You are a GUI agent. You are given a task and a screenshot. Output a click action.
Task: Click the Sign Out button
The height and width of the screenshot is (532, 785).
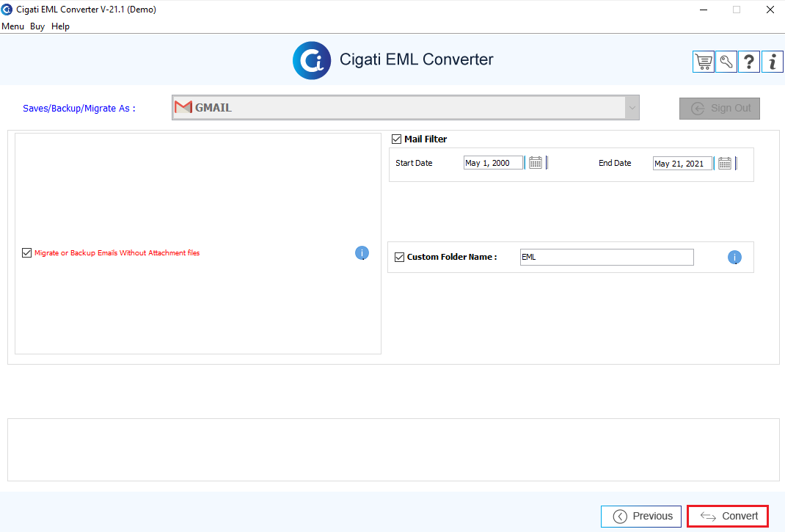(720, 109)
